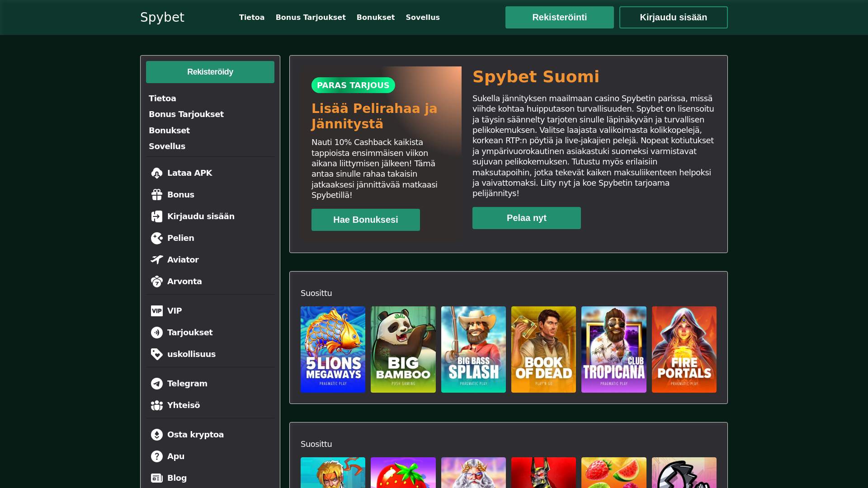868x488 pixels.
Task: Click the Aviator plane icon
Action: point(157,260)
